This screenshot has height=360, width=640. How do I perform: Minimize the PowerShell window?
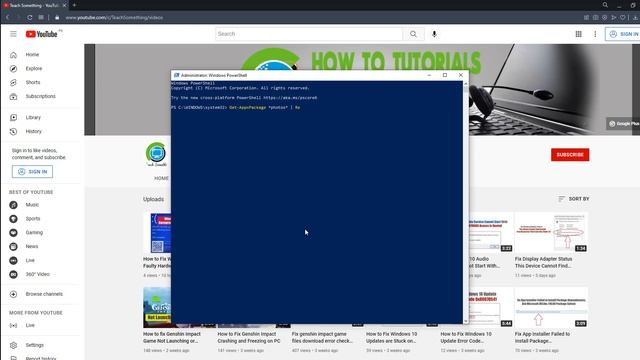point(429,75)
